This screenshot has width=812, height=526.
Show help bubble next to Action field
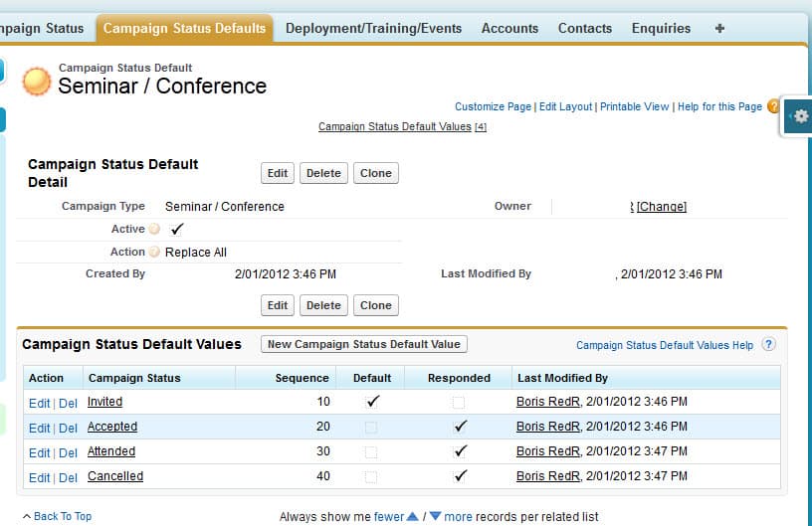(154, 252)
